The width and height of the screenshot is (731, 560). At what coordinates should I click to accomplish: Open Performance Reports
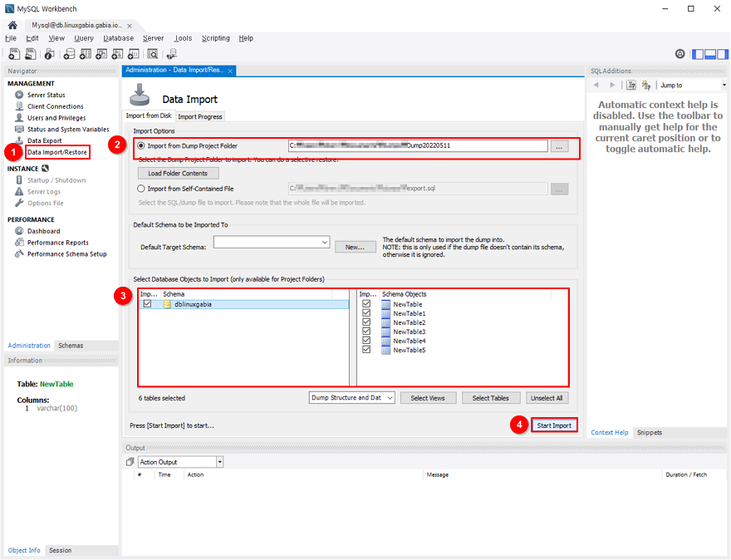pos(58,243)
